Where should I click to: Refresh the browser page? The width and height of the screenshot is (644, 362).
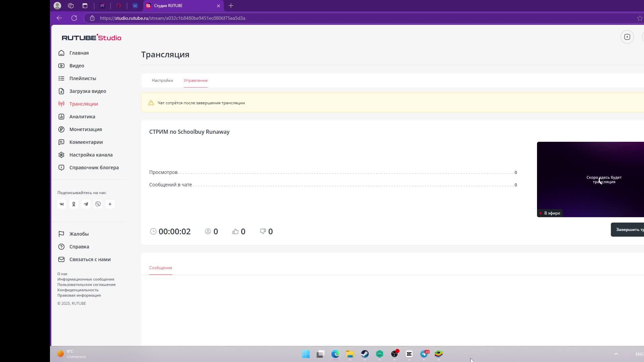74,18
